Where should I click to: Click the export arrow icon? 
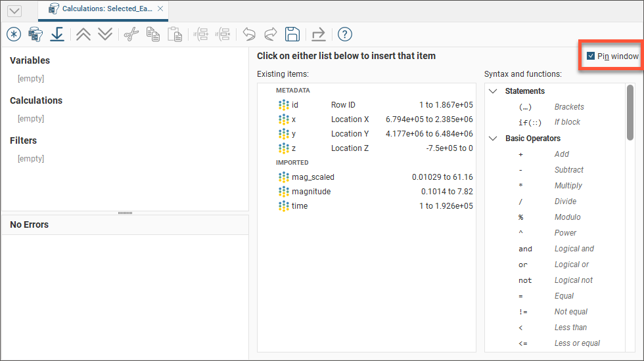[319, 34]
